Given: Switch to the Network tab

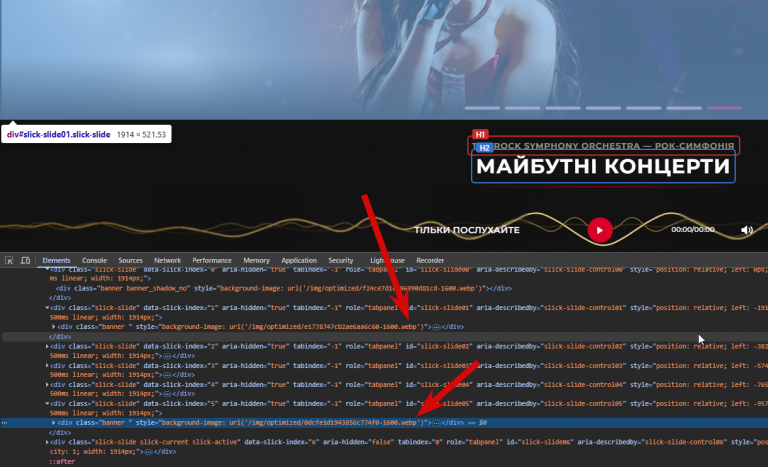Looking at the screenshot, I should point(168,260).
